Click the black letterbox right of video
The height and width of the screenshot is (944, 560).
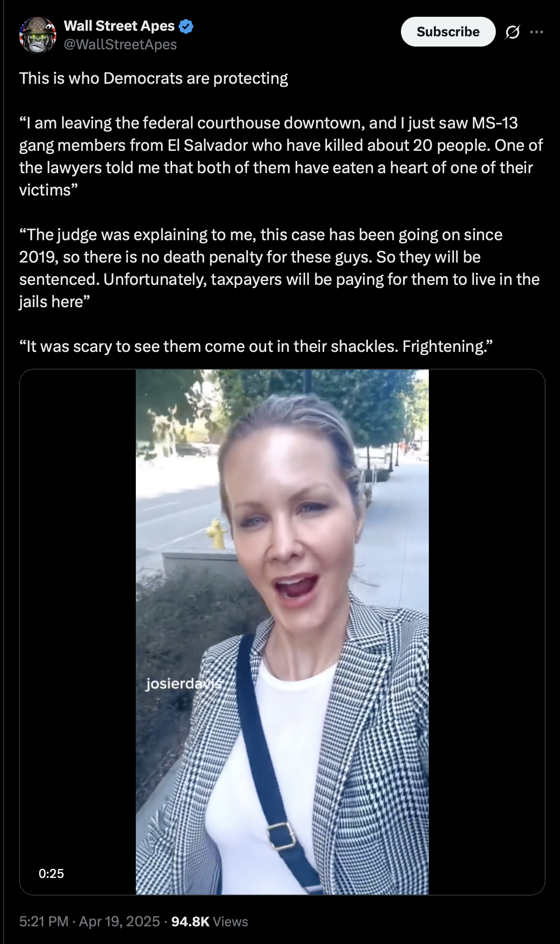point(487,632)
